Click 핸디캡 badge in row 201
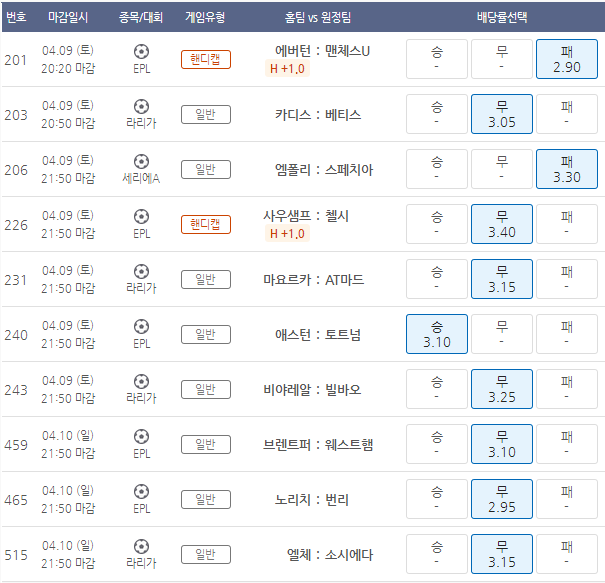This screenshot has height=583, width=605. [206, 59]
